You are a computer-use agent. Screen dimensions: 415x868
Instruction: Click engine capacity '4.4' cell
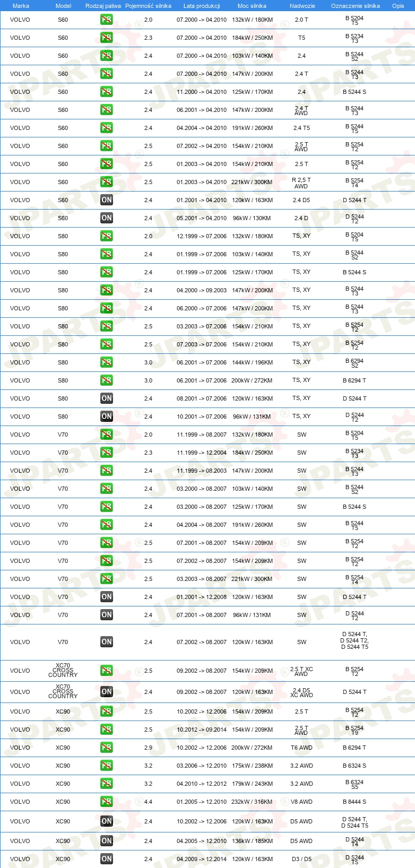[x=148, y=802]
